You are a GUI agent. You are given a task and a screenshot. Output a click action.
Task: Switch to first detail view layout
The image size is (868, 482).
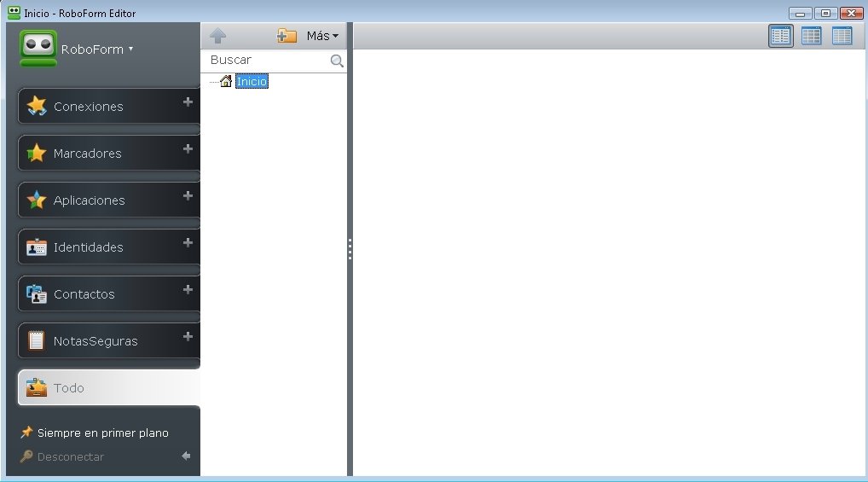tap(781, 36)
